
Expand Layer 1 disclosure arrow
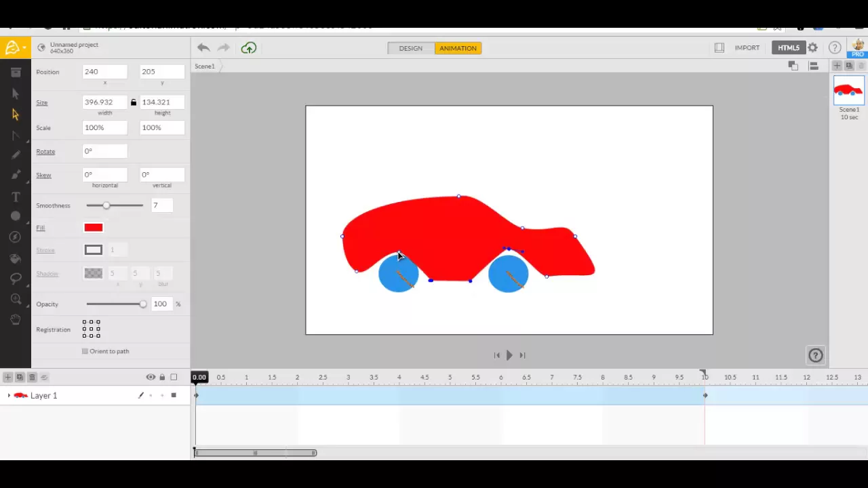pyautogui.click(x=9, y=395)
